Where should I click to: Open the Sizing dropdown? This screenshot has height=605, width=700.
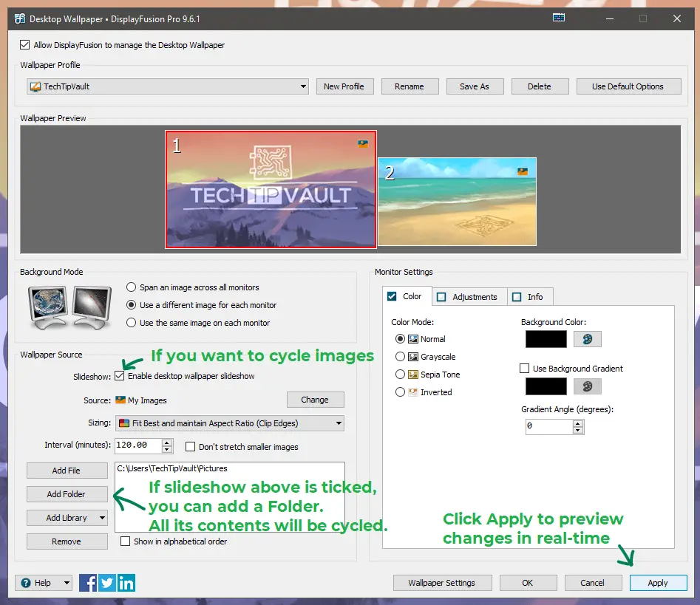pyautogui.click(x=230, y=423)
